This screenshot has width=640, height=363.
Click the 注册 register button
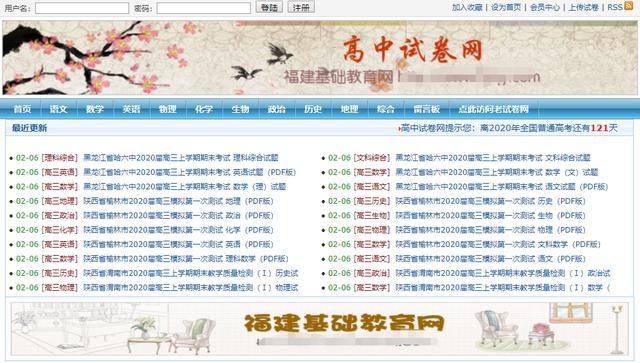click(301, 7)
